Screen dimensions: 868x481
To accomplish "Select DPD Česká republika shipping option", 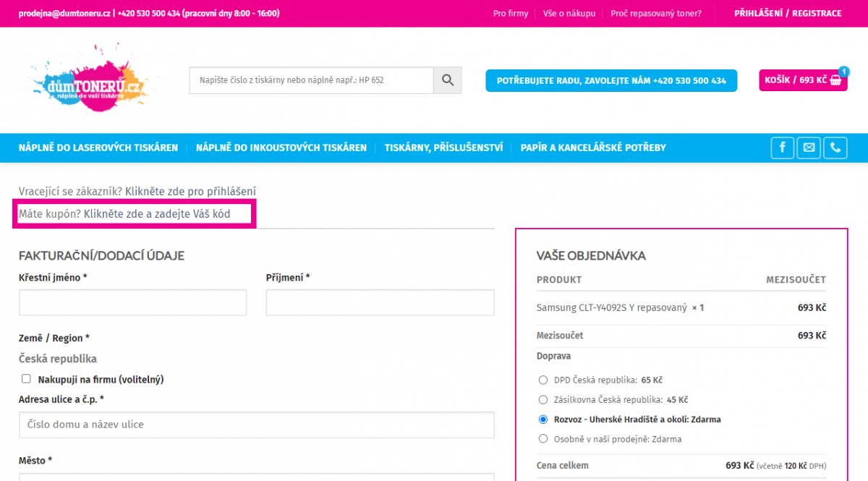I will [543, 380].
